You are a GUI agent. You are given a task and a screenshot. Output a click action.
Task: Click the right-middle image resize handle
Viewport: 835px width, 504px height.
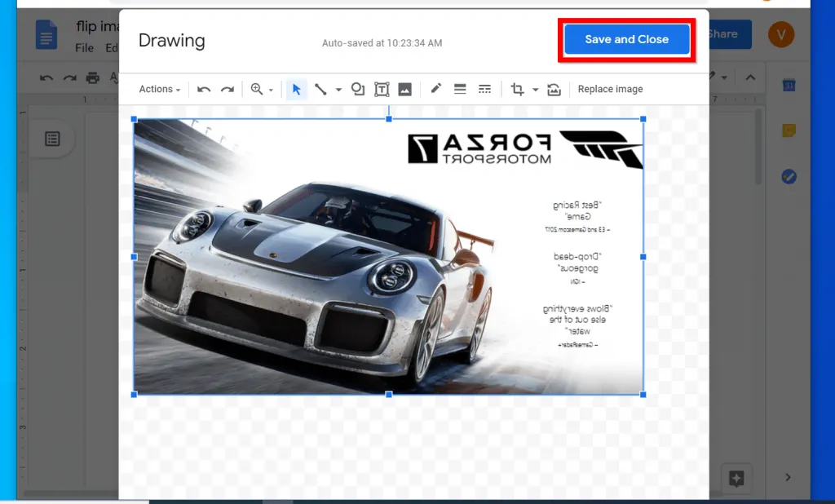pos(643,257)
